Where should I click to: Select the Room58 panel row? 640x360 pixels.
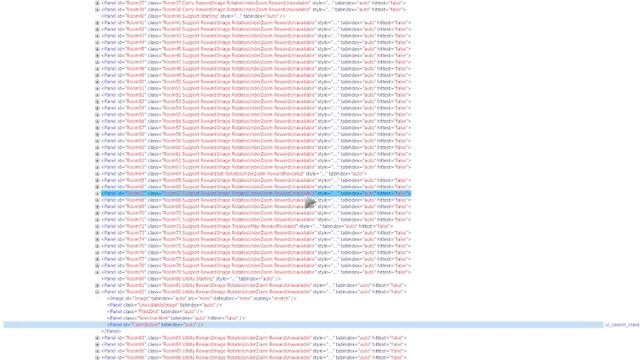(x=256, y=134)
